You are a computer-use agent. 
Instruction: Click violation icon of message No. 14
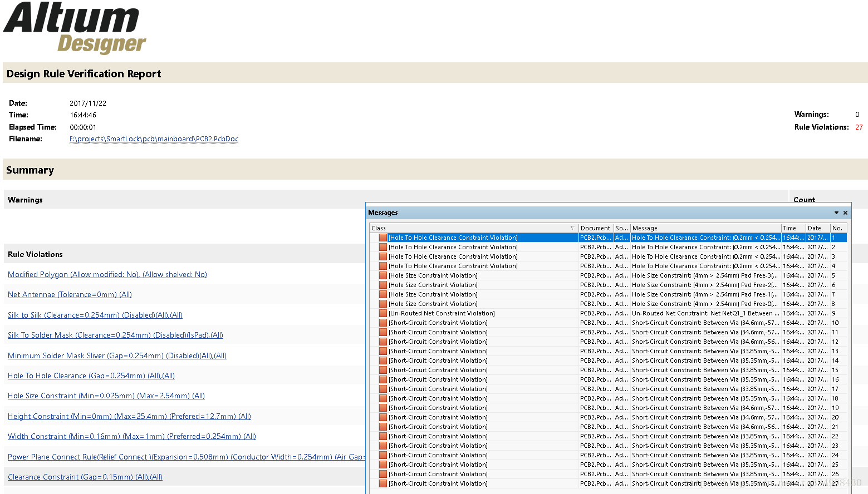pyautogui.click(x=383, y=360)
